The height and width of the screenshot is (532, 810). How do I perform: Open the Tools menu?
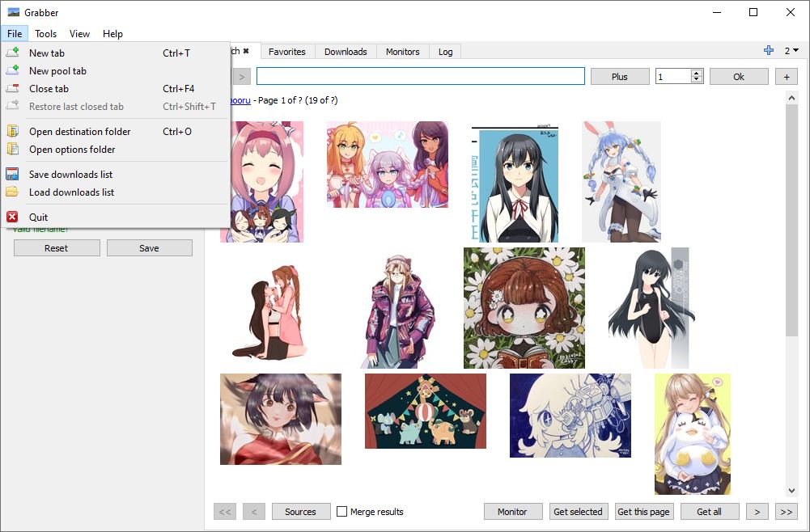pyautogui.click(x=45, y=33)
